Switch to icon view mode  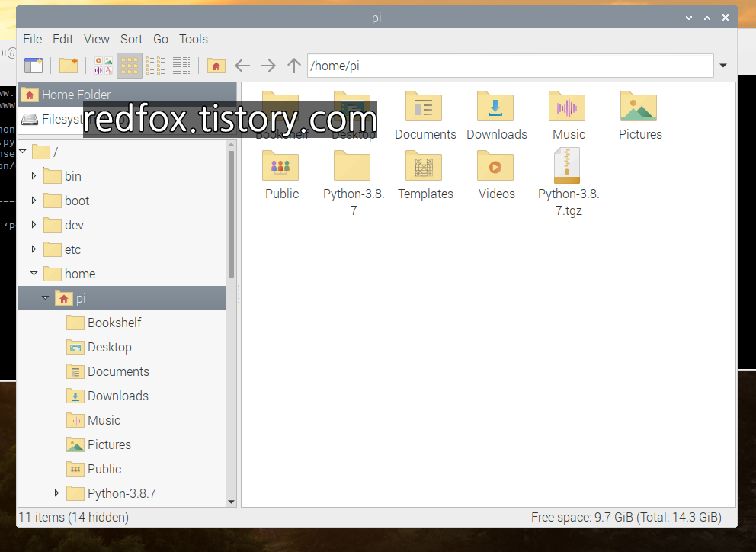pyautogui.click(x=130, y=65)
